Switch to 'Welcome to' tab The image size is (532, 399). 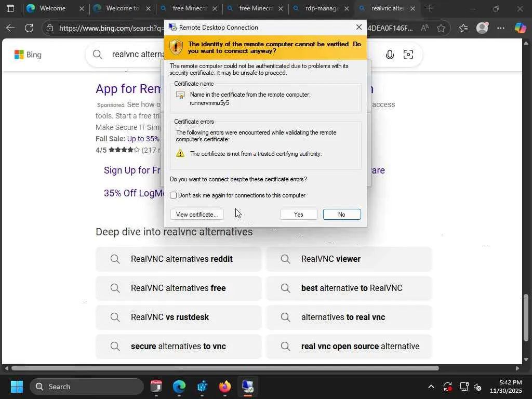122,8
